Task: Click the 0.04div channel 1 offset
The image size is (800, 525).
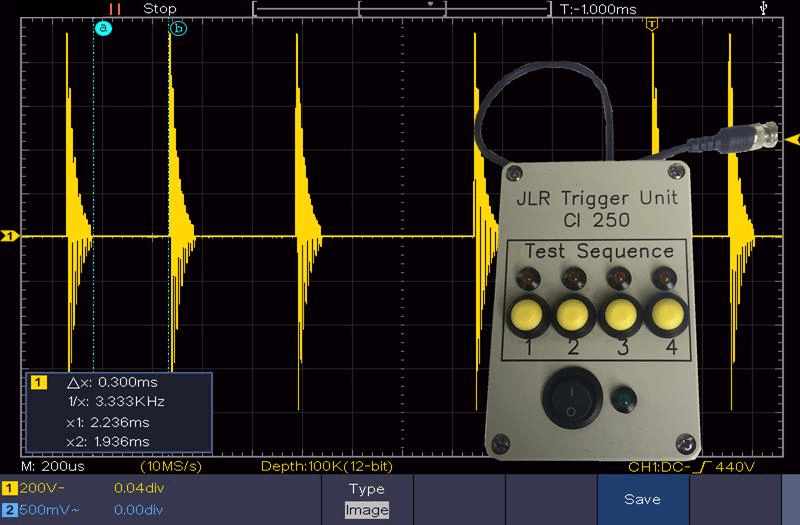Action: pos(139,488)
